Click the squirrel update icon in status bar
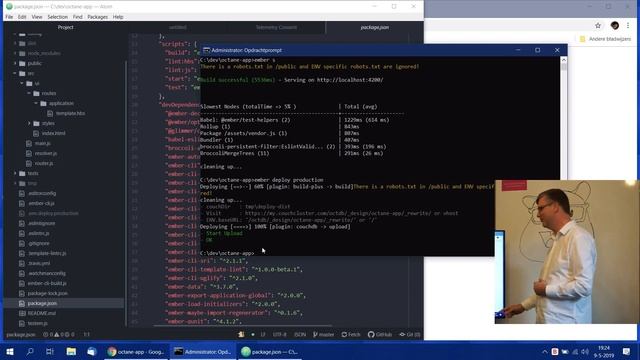 tap(241, 335)
